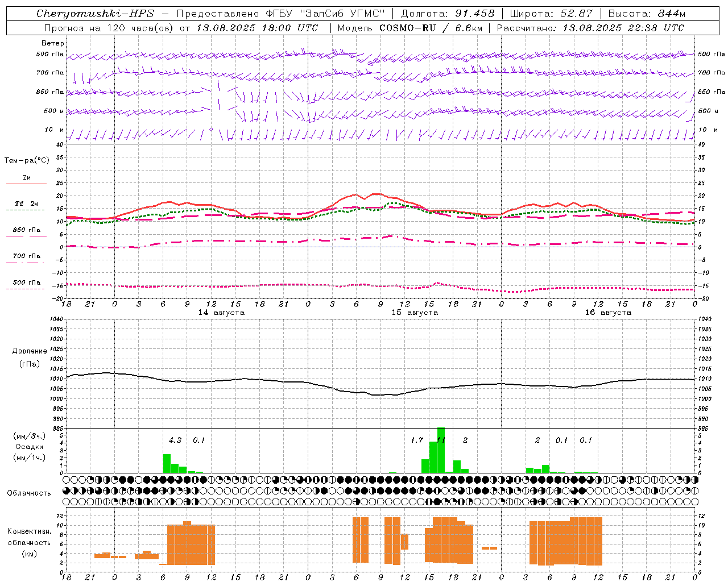Click the 11 precipitation total value
This screenshot has height=582, width=728.
pos(441,440)
